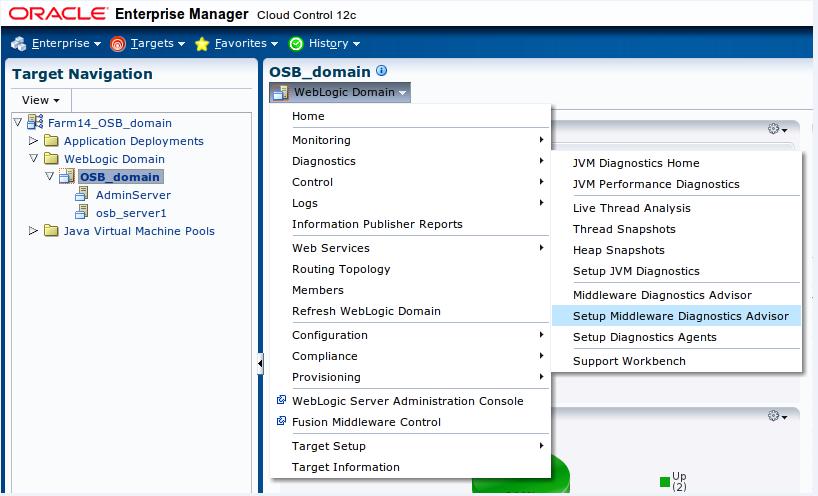Open the Control submenu
818x496 pixels.
coord(410,182)
